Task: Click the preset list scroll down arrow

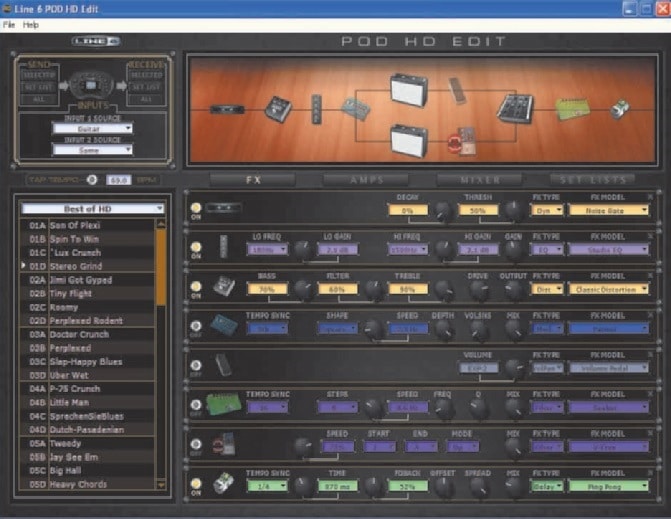Action: pyautogui.click(x=161, y=485)
